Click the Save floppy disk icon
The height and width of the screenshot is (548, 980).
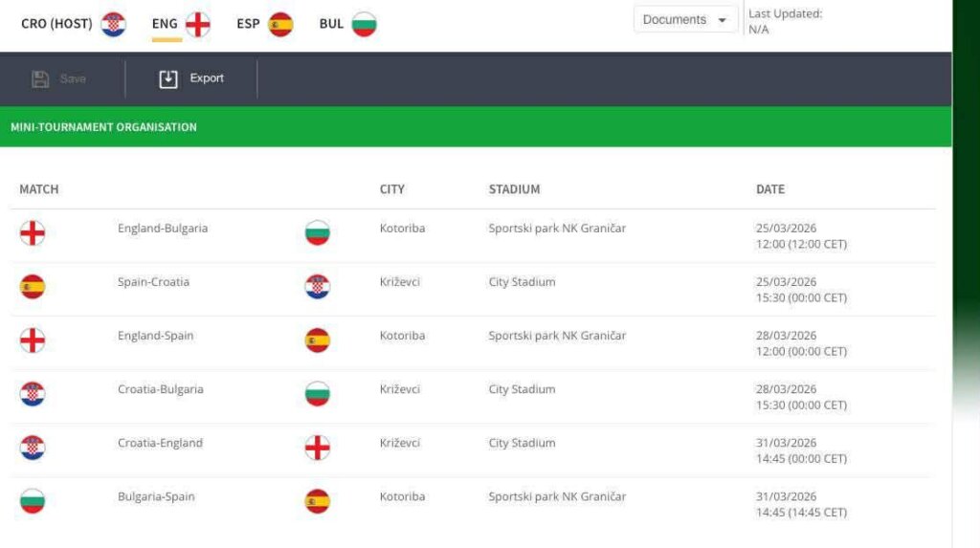(40, 79)
